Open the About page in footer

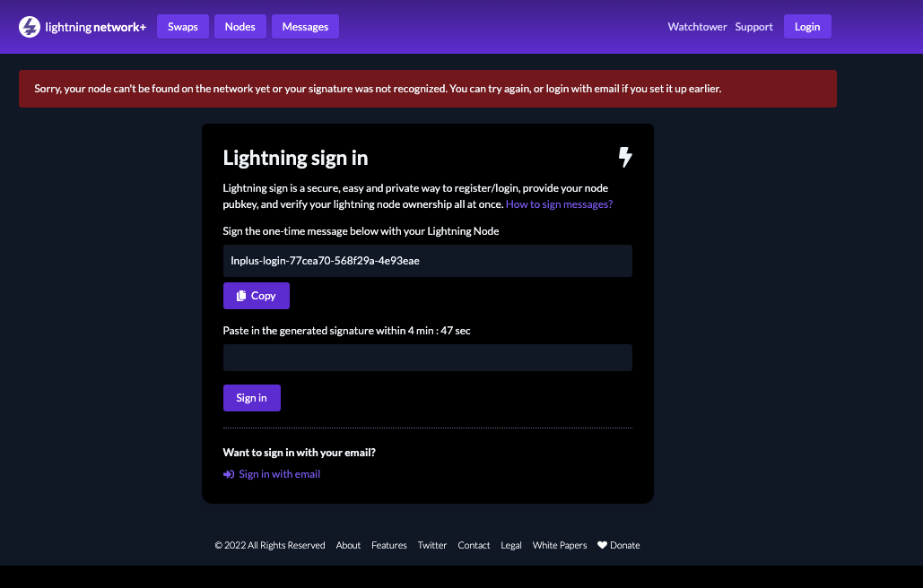348,545
